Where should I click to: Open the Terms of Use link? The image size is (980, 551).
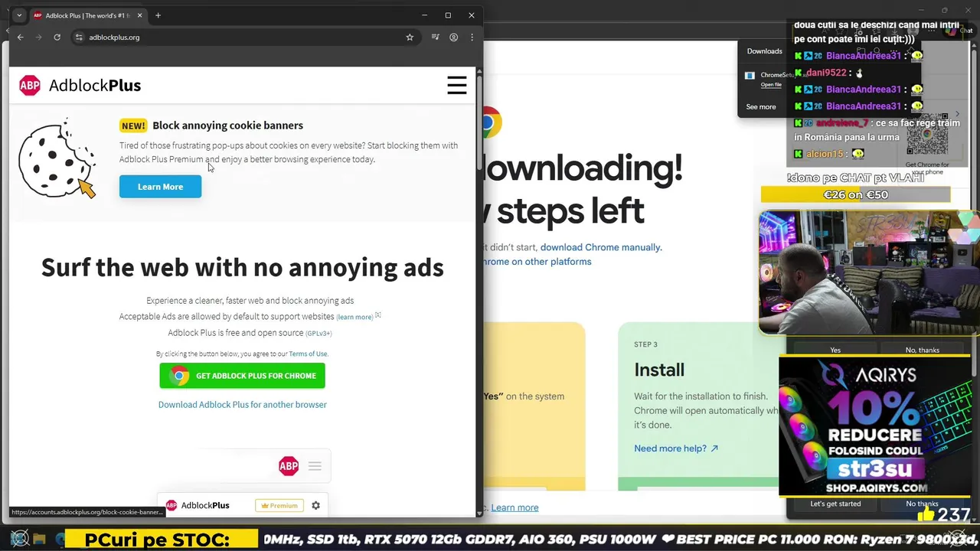point(308,354)
